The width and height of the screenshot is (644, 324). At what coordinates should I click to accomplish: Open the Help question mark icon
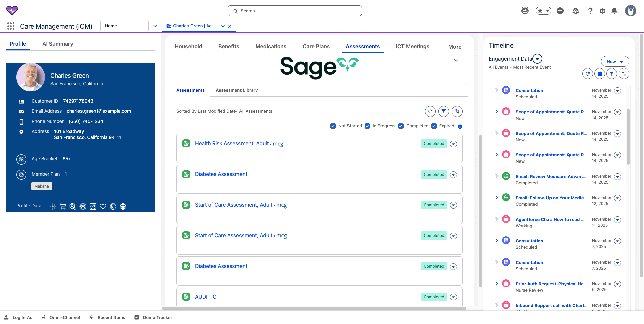(590, 11)
